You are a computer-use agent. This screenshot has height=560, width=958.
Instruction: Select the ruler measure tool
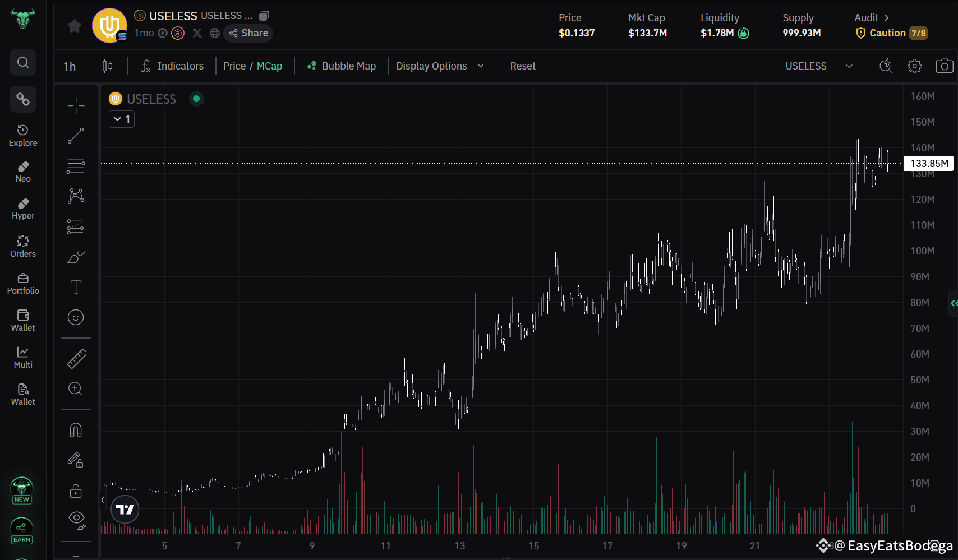coord(76,359)
